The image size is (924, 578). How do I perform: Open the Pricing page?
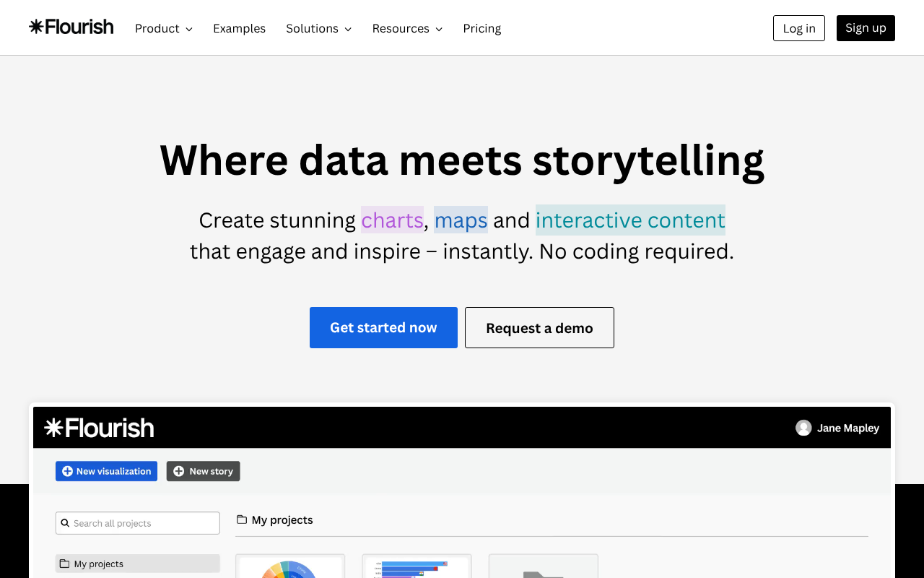[481, 28]
